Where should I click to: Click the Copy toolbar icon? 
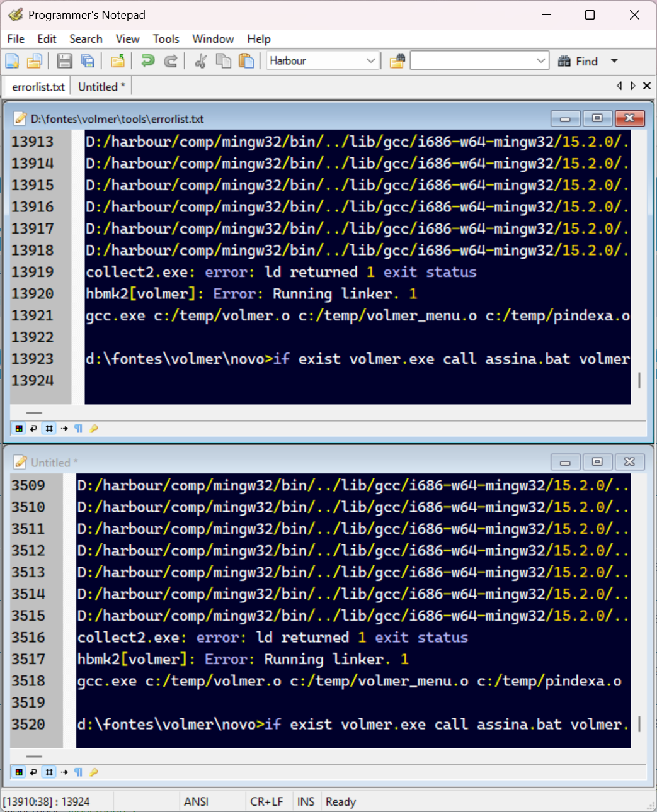[x=224, y=61]
